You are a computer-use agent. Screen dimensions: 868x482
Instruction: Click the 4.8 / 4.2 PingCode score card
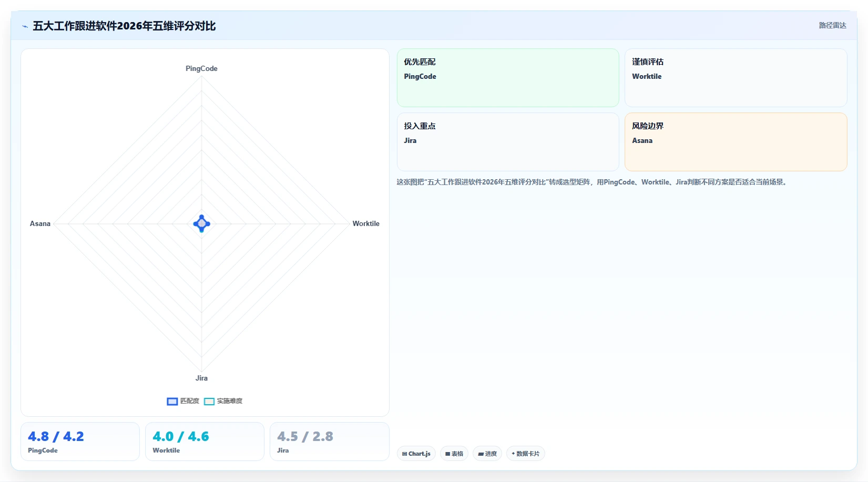click(x=80, y=442)
